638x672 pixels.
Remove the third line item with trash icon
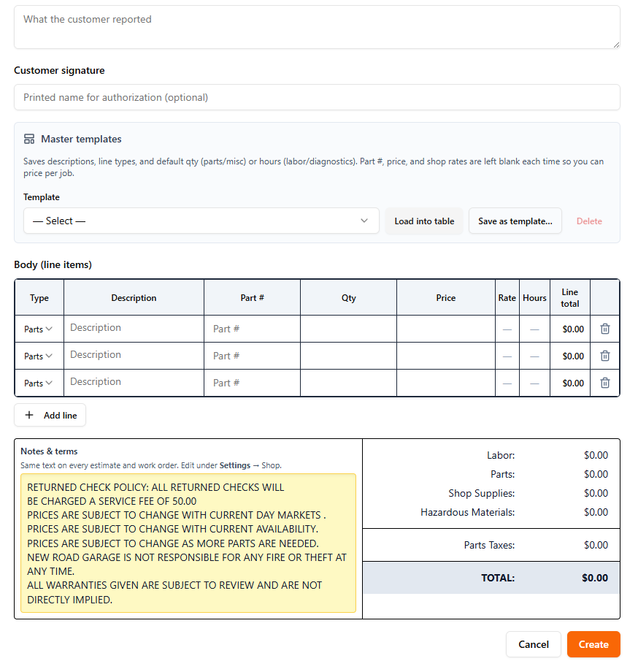tap(604, 383)
